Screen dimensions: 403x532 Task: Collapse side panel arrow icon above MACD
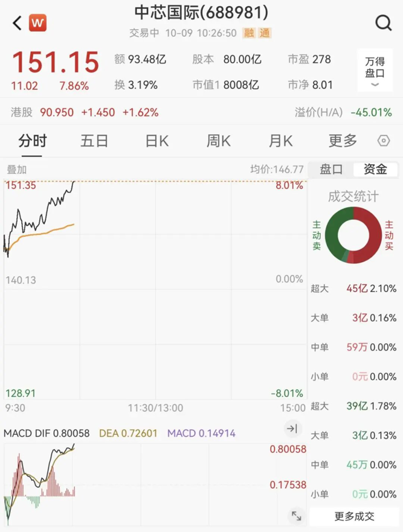[x=292, y=429]
